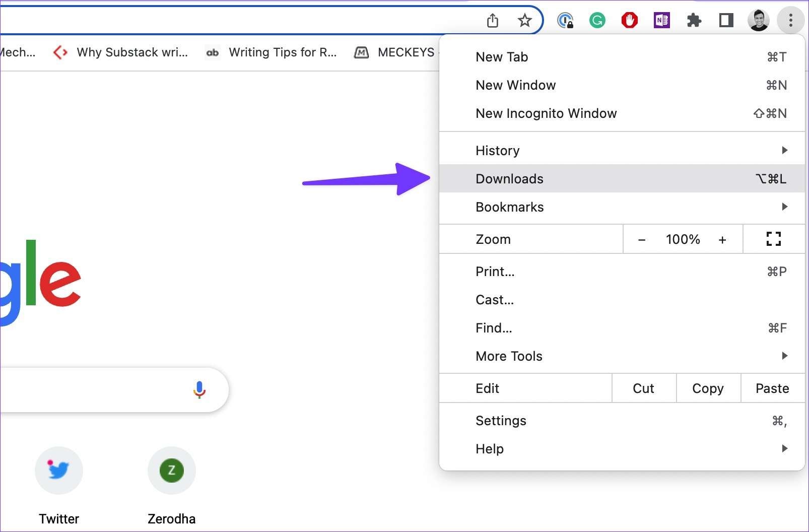Enter full screen with the zoom row icon
This screenshot has height=532, width=809.
tap(774, 239)
